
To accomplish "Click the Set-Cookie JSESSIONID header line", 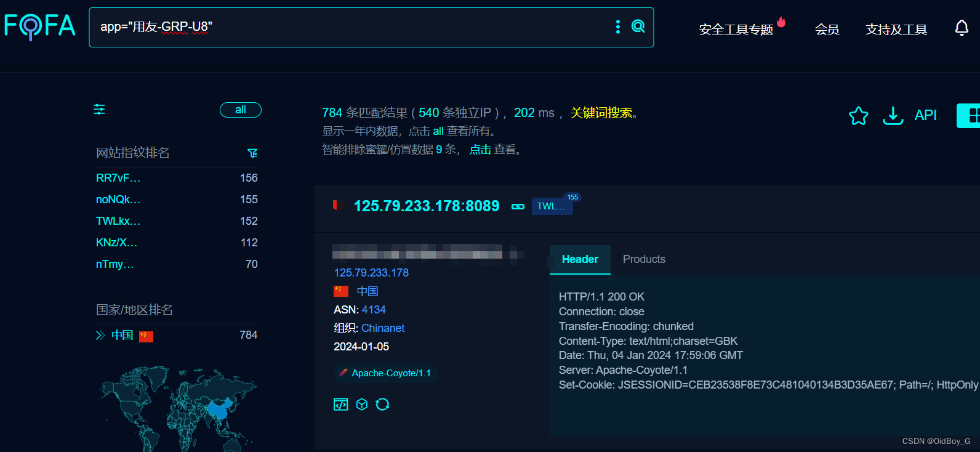I will tap(768, 385).
